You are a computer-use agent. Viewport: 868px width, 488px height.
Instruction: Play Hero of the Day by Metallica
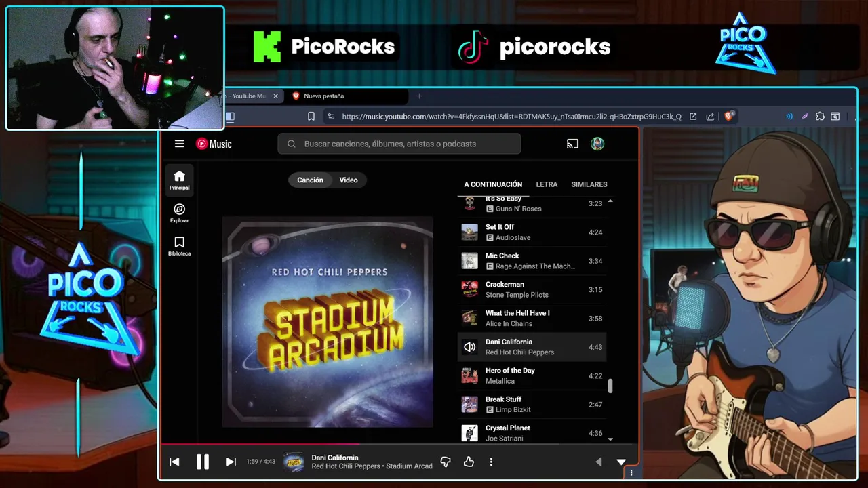pos(532,375)
